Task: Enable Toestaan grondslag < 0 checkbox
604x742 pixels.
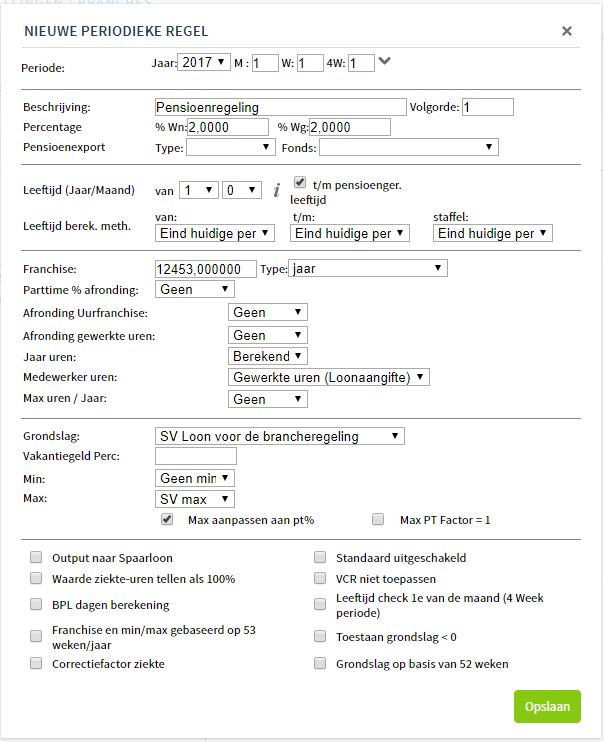Action: pos(320,636)
